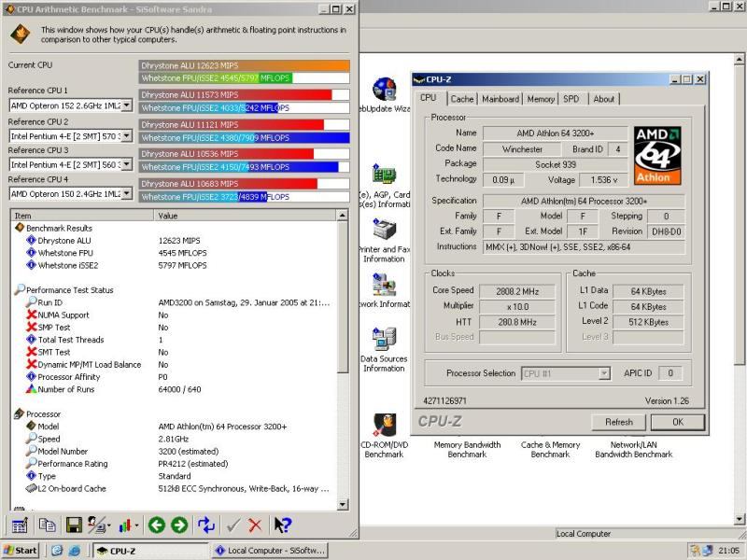Viewport: 747px width, 560px height.
Task: Open Memory Bandwidth Benchmark module
Action: (468, 449)
